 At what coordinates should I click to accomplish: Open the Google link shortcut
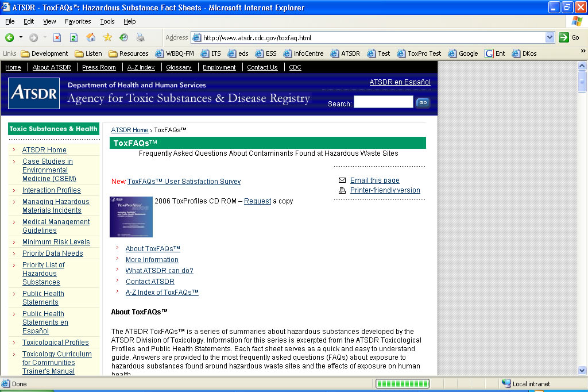[x=463, y=53]
